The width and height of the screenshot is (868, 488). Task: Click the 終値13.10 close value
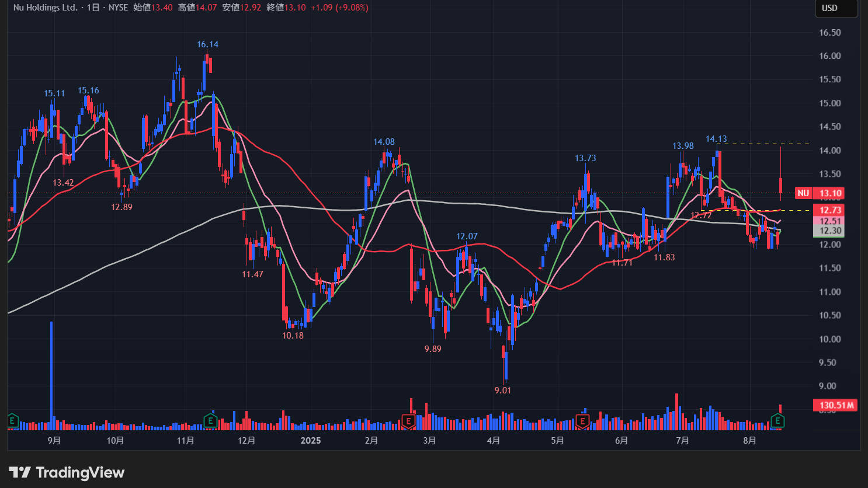click(286, 8)
